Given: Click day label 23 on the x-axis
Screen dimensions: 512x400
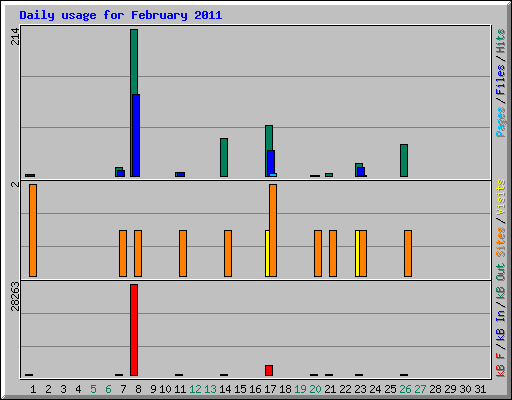Looking at the screenshot, I should tap(360, 389).
